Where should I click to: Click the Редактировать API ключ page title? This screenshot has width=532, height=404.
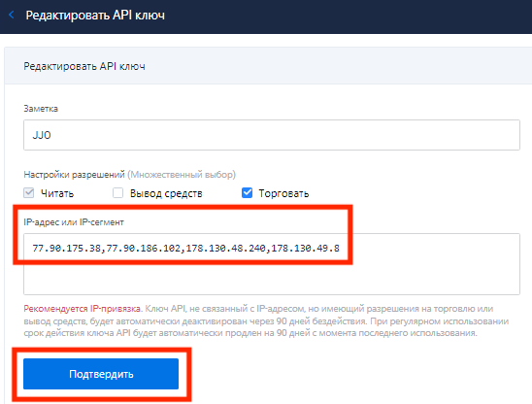tap(95, 16)
